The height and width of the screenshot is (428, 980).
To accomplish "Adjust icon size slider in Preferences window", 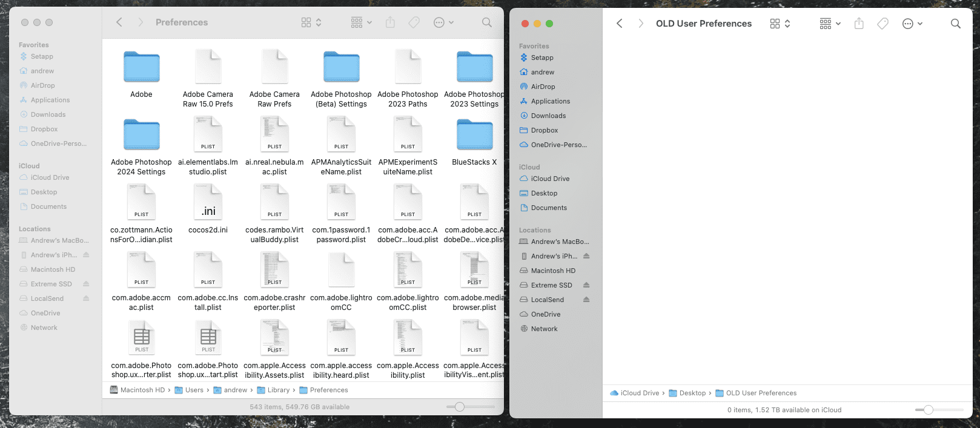I will [x=460, y=407].
